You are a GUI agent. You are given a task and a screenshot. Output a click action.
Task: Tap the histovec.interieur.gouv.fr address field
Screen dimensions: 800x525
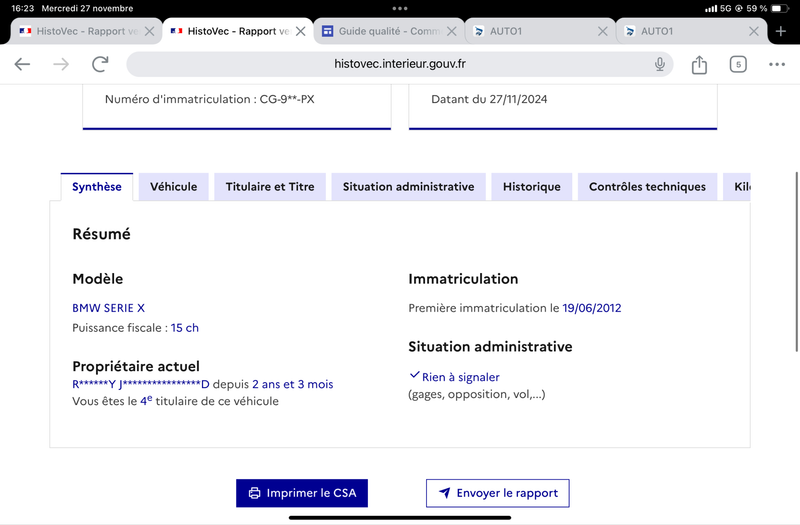tap(399, 64)
